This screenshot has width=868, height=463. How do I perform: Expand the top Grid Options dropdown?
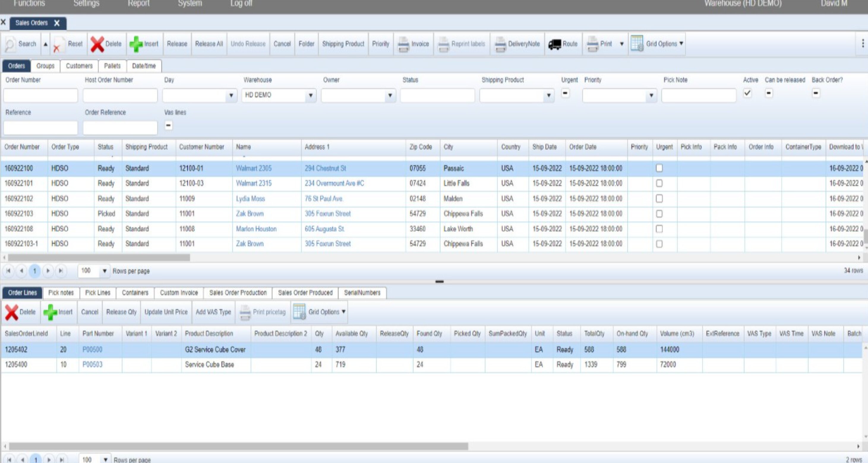tap(681, 44)
